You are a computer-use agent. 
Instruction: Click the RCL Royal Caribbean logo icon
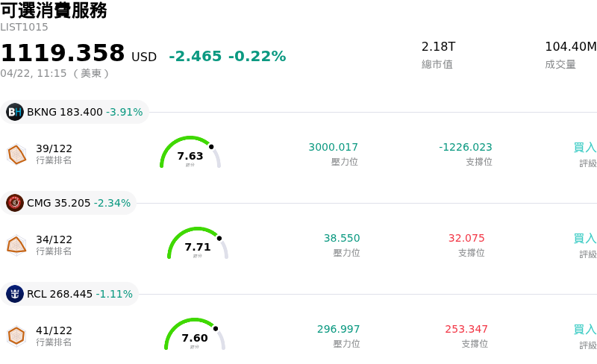pyautogui.click(x=15, y=294)
